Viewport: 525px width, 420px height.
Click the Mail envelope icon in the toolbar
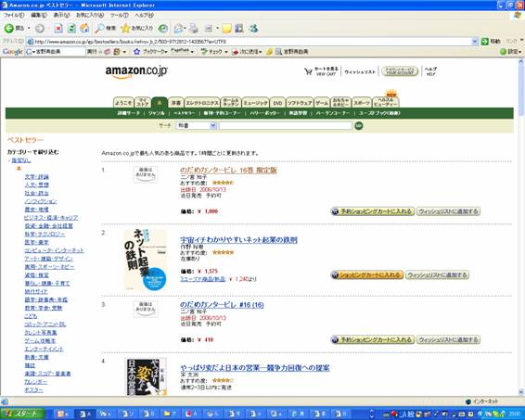(178, 29)
